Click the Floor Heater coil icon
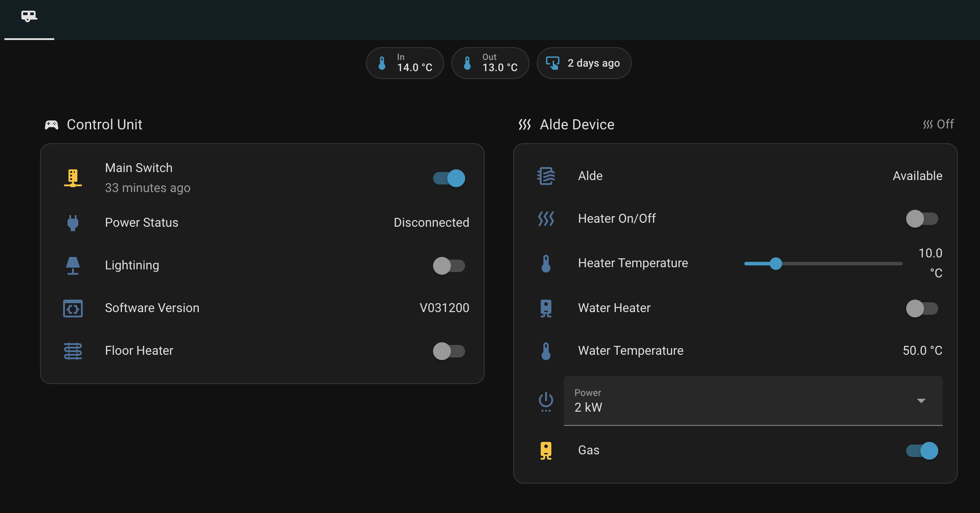The height and width of the screenshot is (513, 980). [x=73, y=351]
